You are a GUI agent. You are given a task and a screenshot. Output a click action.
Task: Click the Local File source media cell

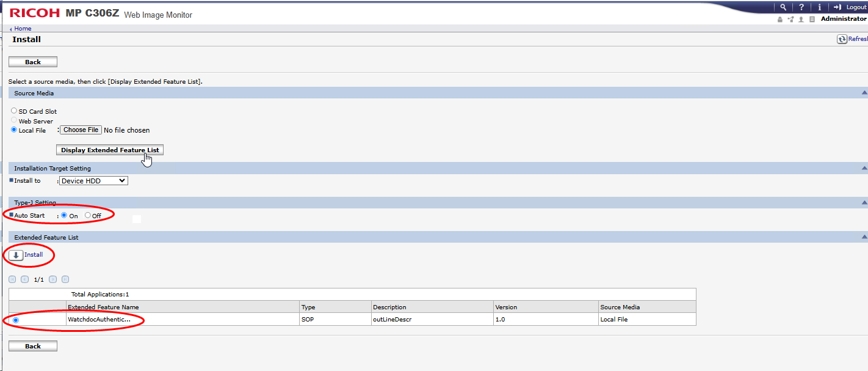pyautogui.click(x=647, y=319)
